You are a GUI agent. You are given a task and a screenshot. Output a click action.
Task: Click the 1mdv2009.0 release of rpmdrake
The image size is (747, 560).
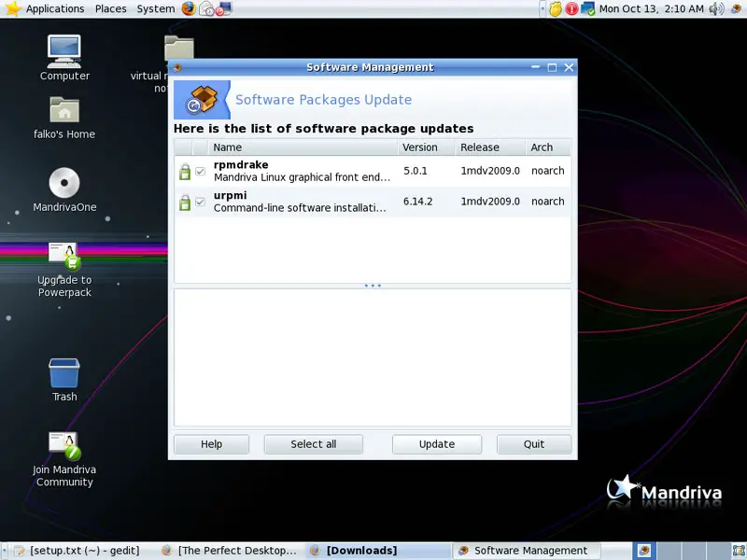490,171
